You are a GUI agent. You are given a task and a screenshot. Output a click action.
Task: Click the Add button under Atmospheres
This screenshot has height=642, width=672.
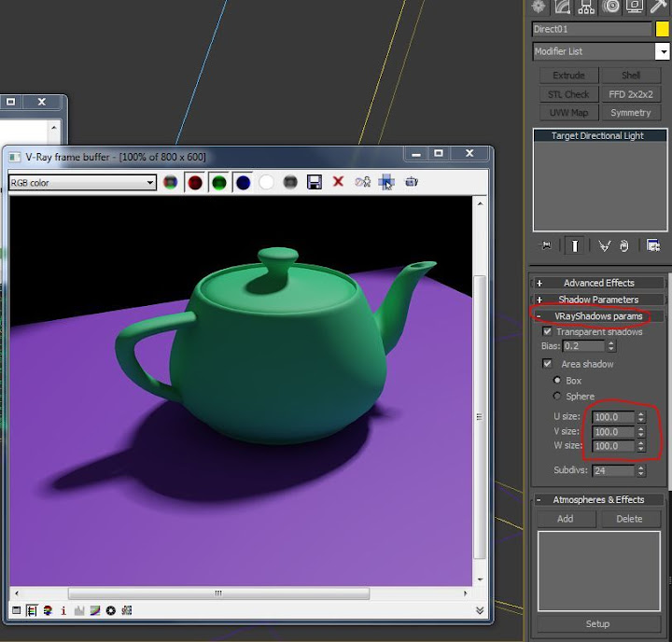click(566, 519)
